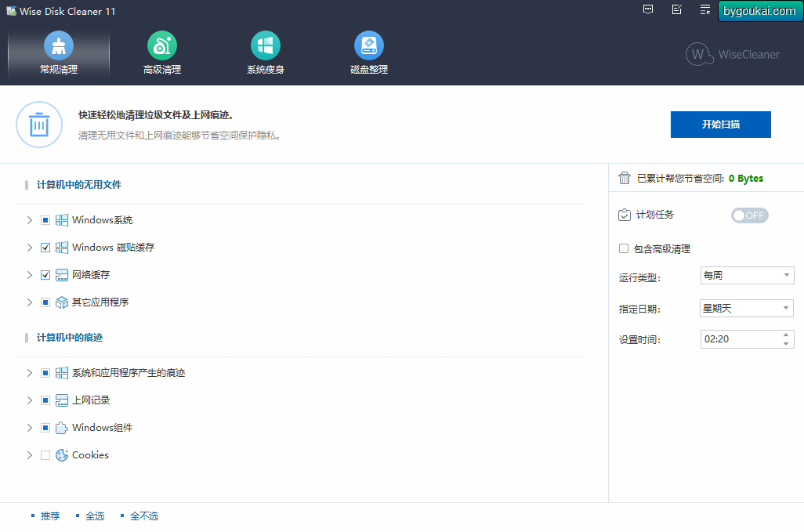Viewport: 804px width, 532px height.
Task: Select the 上网记录 row label
Action: point(91,400)
